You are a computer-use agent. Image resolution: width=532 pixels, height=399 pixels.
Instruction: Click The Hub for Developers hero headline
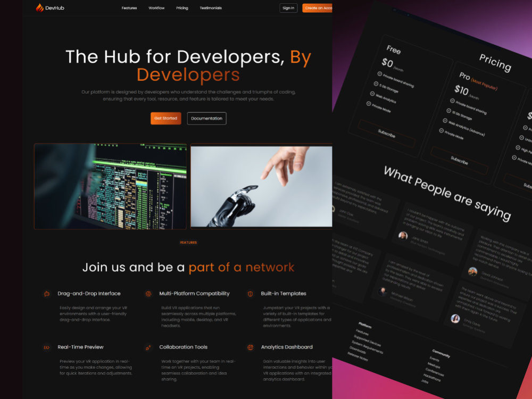coord(188,66)
